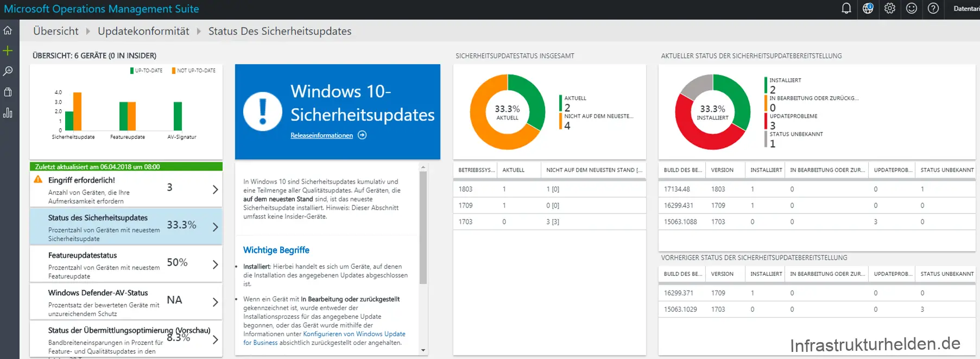Click scrollbar up arrow in description panel

pyautogui.click(x=423, y=167)
